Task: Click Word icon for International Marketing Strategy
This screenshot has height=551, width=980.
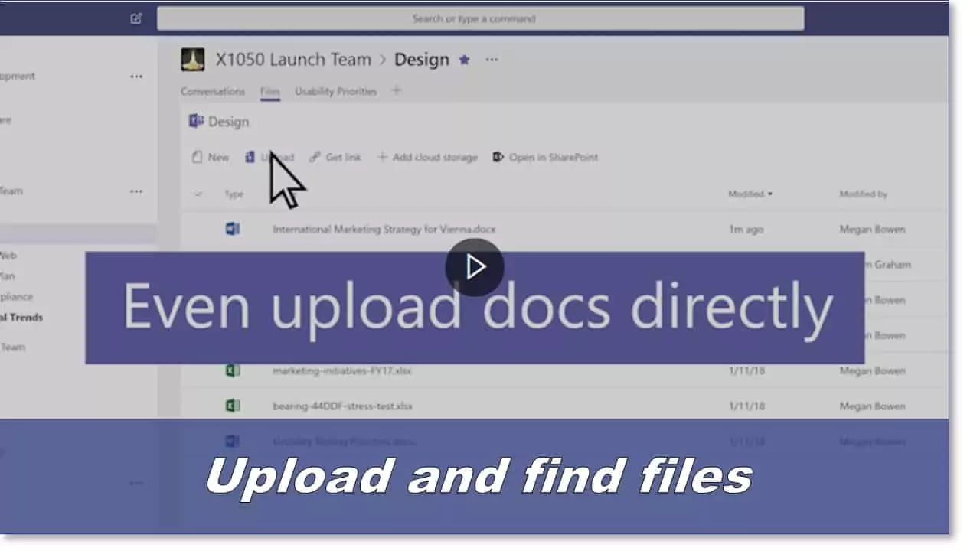Action: pos(233,229)
